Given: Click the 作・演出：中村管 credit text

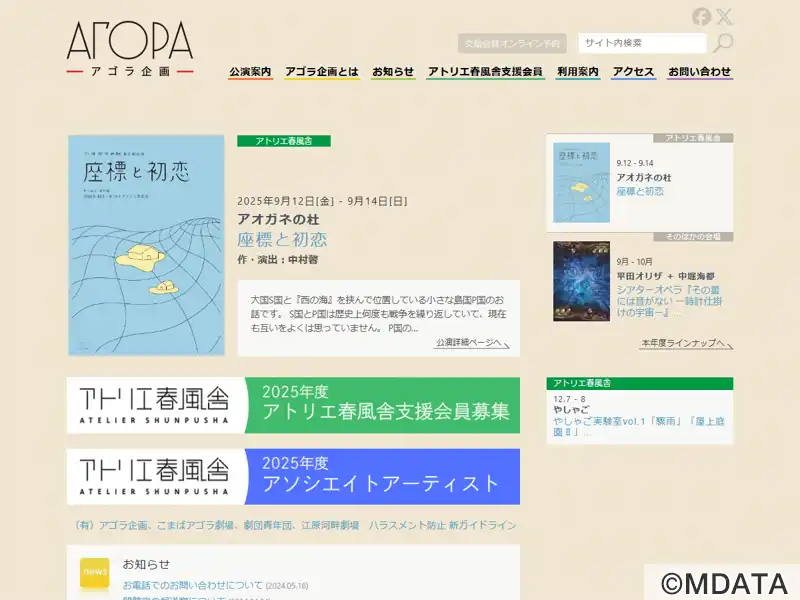Looking at the screenshot, I should (x=278, y=260).
